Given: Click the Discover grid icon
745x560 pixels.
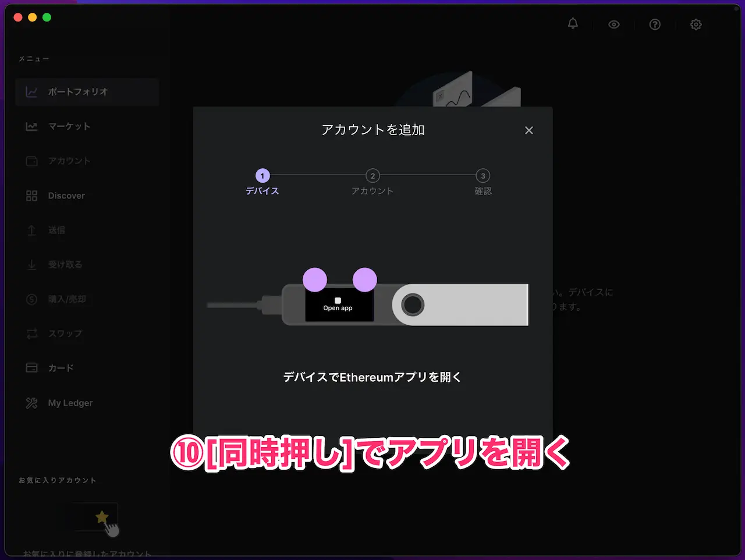Looking at the screenshot, I should click(31, 196).
